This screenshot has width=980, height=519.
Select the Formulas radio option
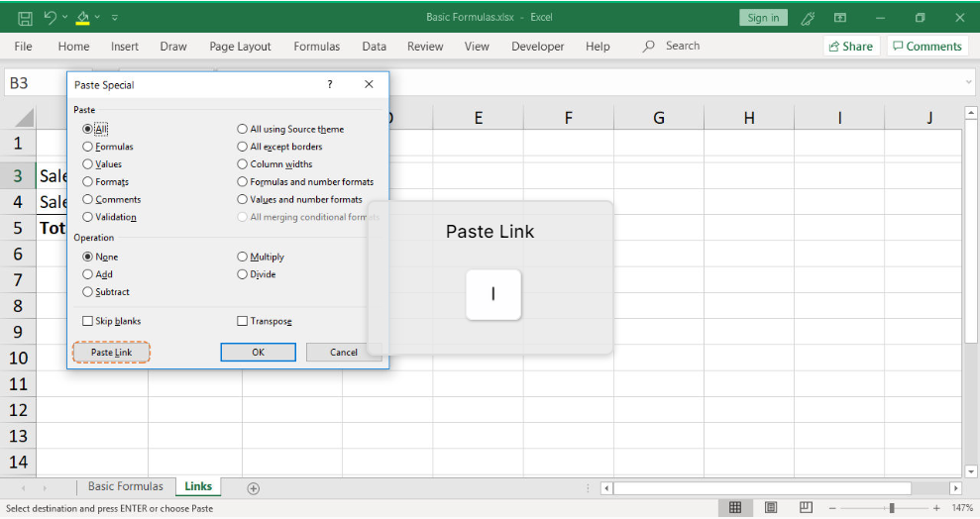click(107, 147)
